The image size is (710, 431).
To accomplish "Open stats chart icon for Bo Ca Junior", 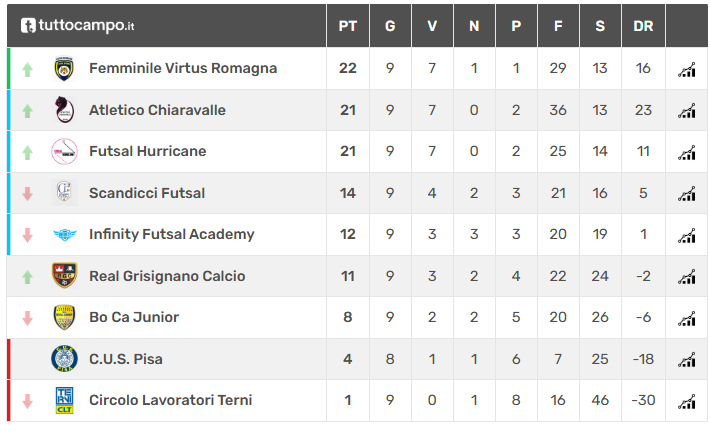I will click(686, 318).
